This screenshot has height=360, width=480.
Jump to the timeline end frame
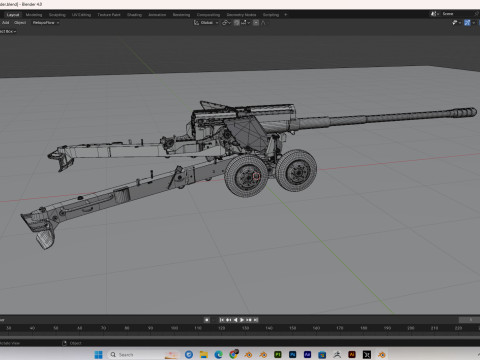[256, 320]
